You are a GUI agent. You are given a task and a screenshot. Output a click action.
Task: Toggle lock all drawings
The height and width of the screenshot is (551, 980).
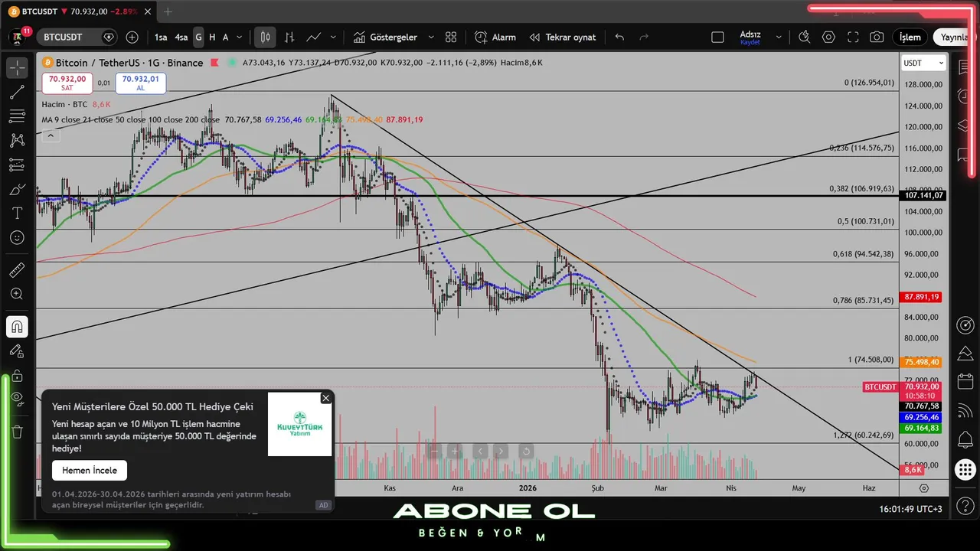click(x=17, y=376)
